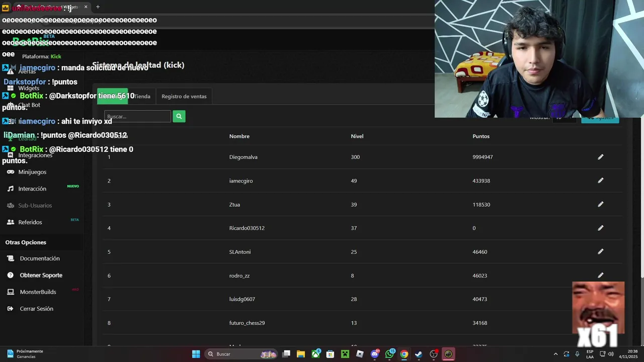Click the MonsterBuilds computer icon
The height and width of the screenshot is (362, 644).
tap(11, 292)
